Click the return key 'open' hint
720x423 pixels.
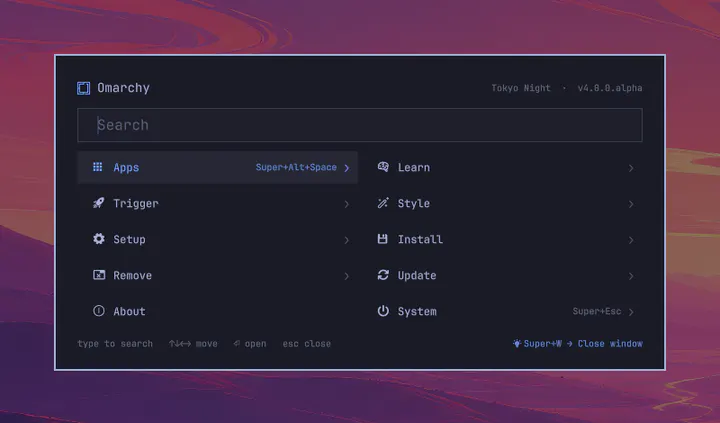[x=250, y=344]
